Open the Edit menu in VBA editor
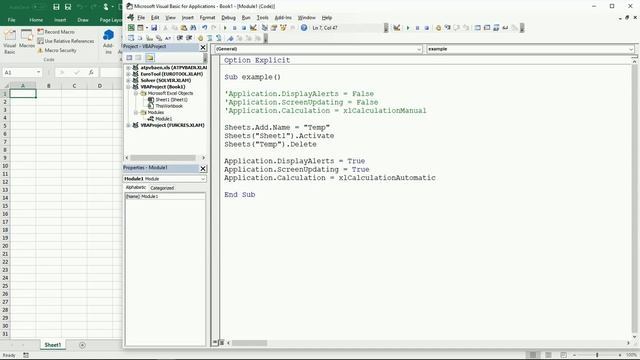The width and height of the screenshot is (640, 360). (x=155, y=18)
